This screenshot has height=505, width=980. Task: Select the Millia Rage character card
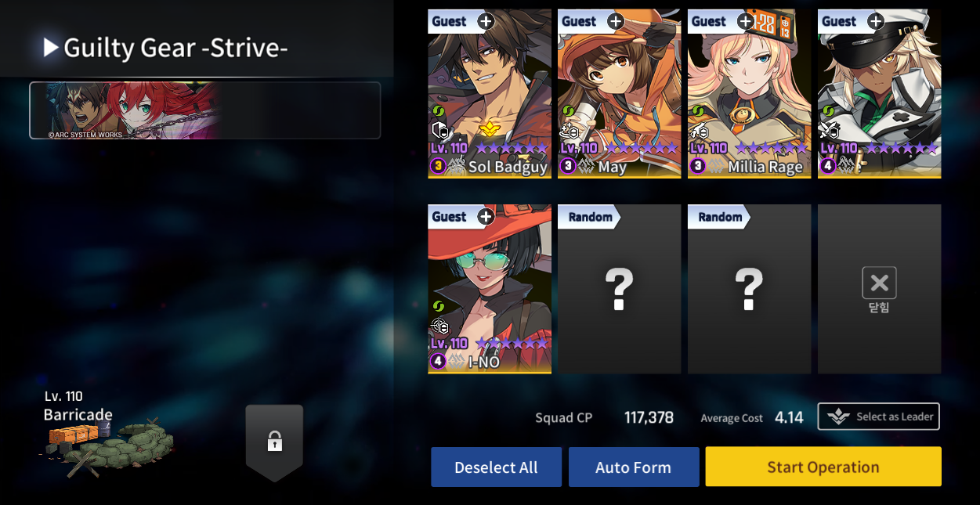[x=749, y=94]
